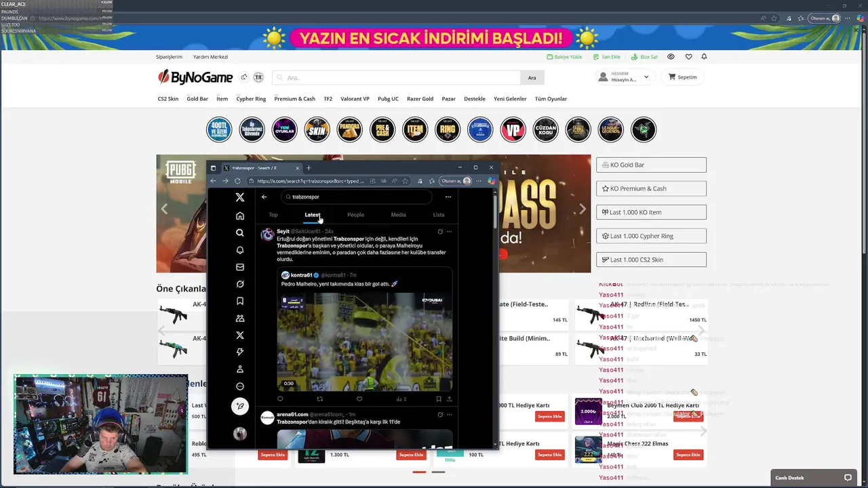Open More circle icon in X sidebar
The height and width of the screenshot is (488, 868).
(x=240, y=386)
